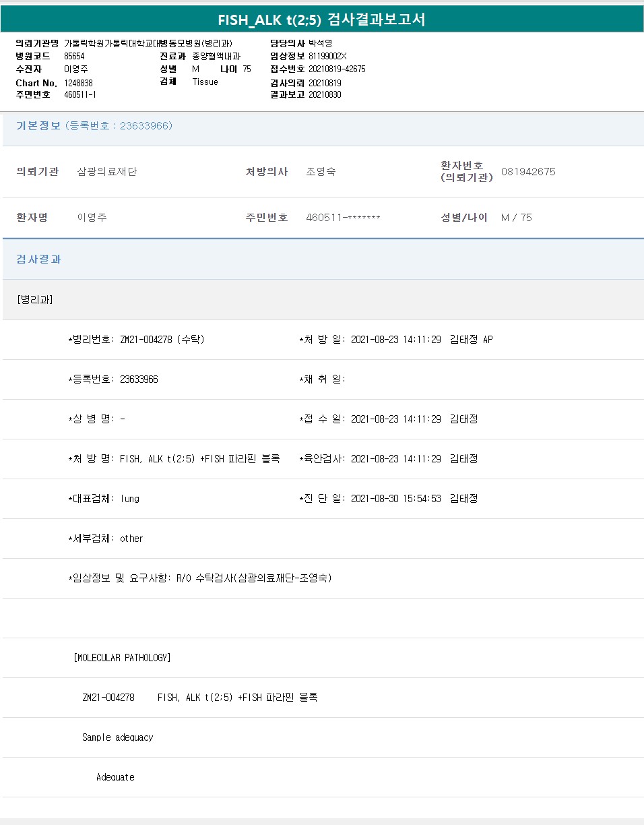
Task: Click the [MOLECULAR PATHOLOGY] heading
Action: (122, 657)
